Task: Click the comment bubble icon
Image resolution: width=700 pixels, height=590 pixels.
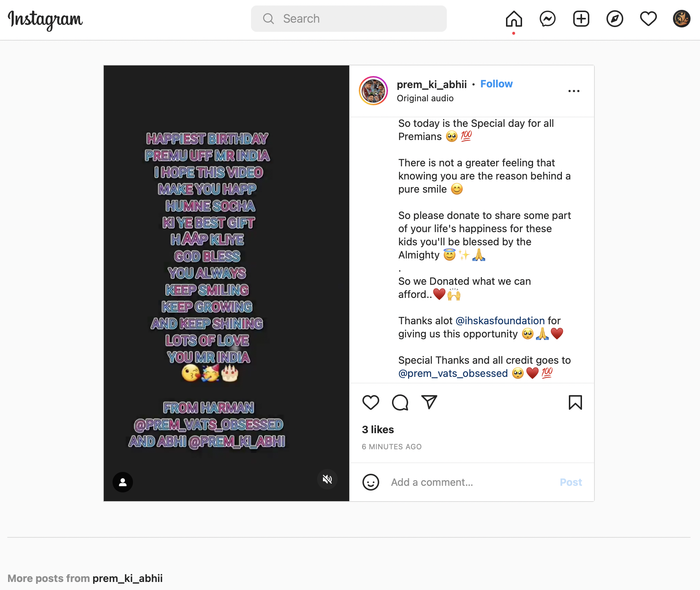Action: [x=400, y=402]
